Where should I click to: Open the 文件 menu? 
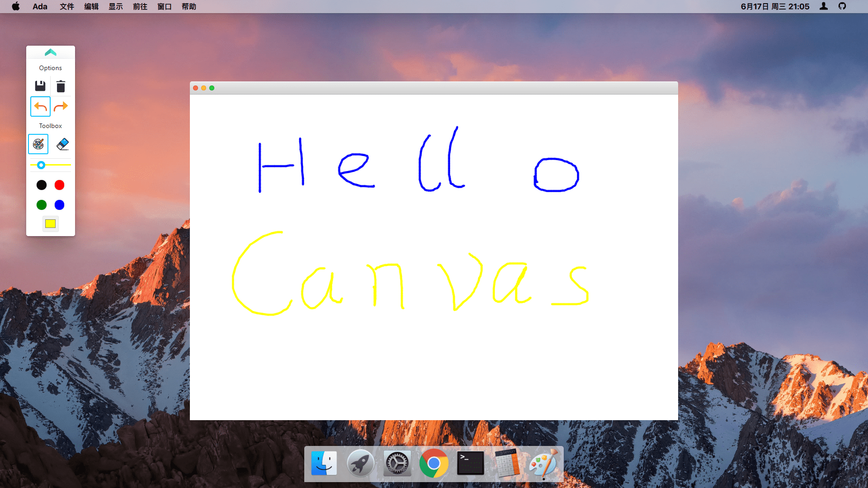[x=66, y=6]
